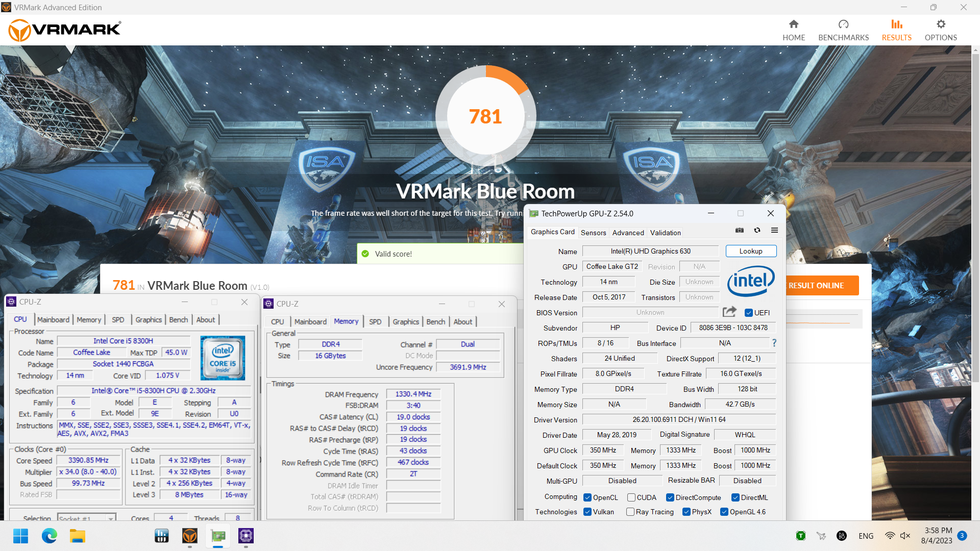This screenshot has height=551, width=980.
Task: Open the Memory tab in left CPU-Z window
Action: [x=89, y=319]
